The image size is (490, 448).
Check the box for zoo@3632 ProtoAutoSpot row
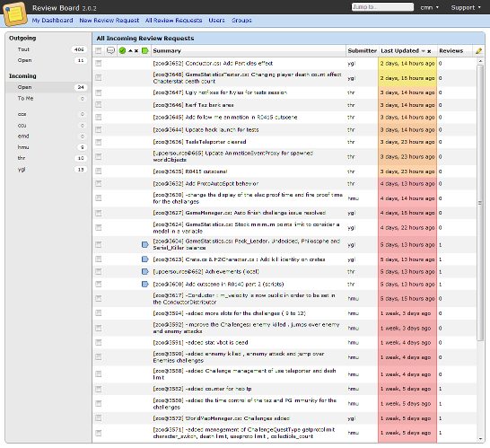point(99,183)
